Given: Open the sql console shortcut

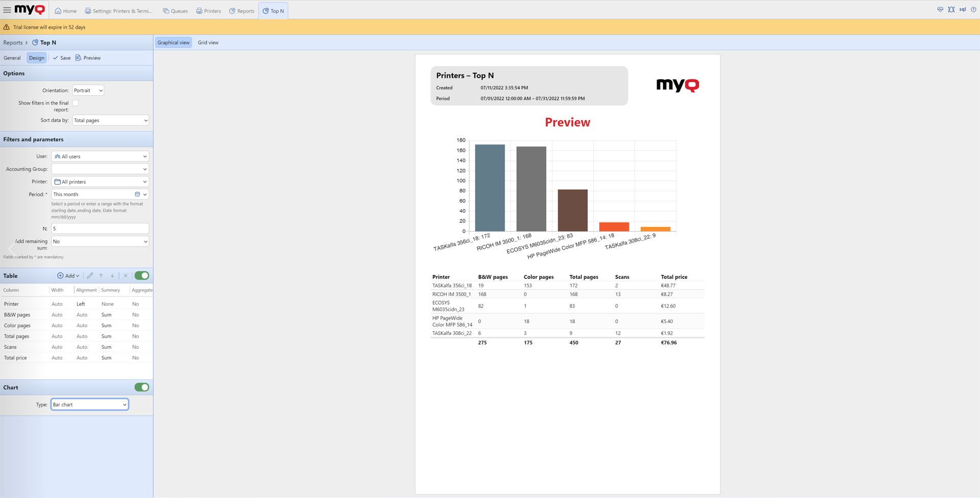Looking at the screenshot, I should (x=963, y=10).
